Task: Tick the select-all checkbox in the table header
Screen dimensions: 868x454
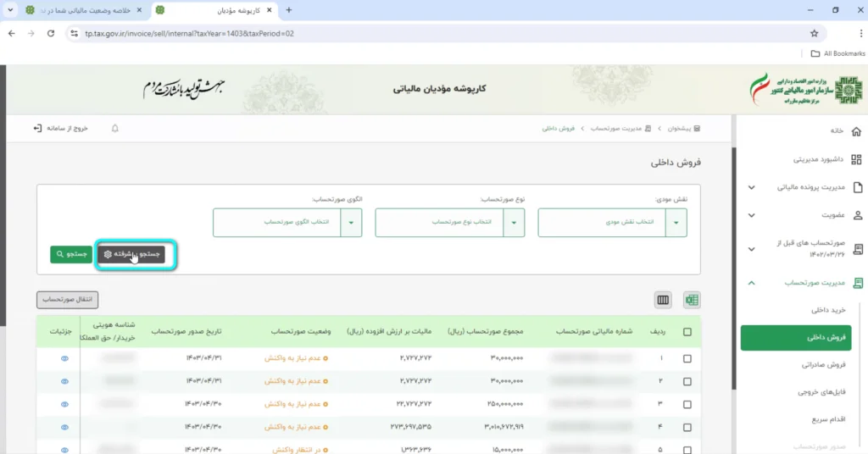Action: [x=687, y=332]
